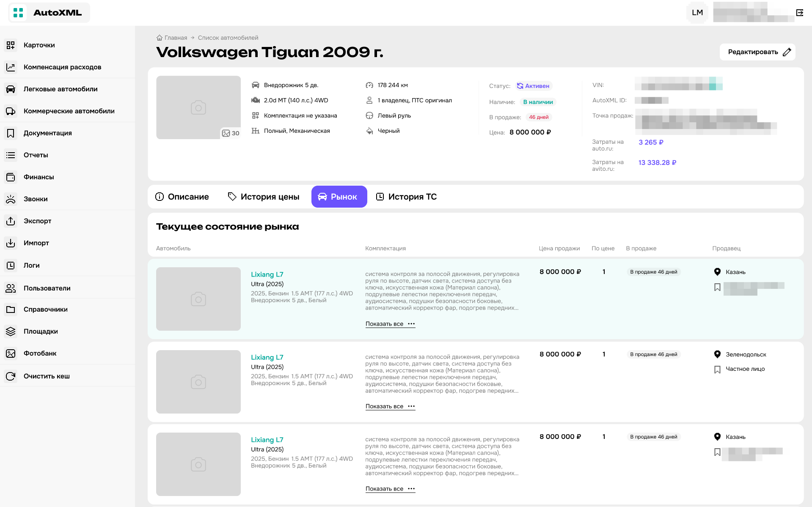Open the Volkswagen Tiguan photo thumbnail
Screen dimensions: 812x507
coord(198,107)
